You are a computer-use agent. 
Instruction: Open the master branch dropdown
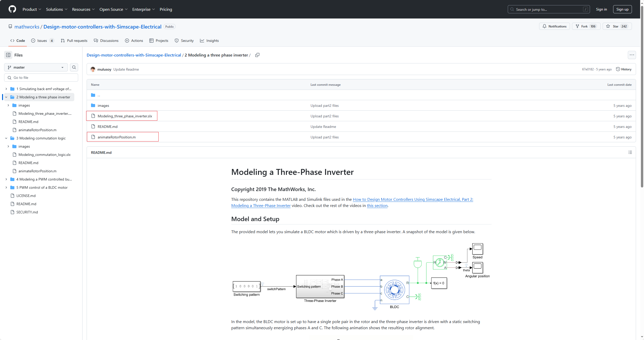click(x=36, y=67)
